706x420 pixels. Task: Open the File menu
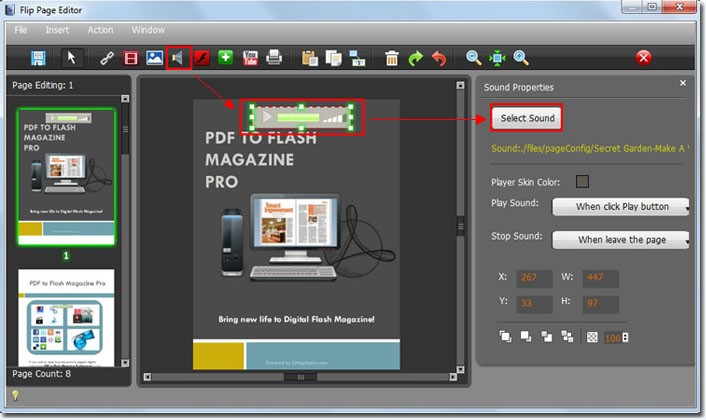point(21,30)
